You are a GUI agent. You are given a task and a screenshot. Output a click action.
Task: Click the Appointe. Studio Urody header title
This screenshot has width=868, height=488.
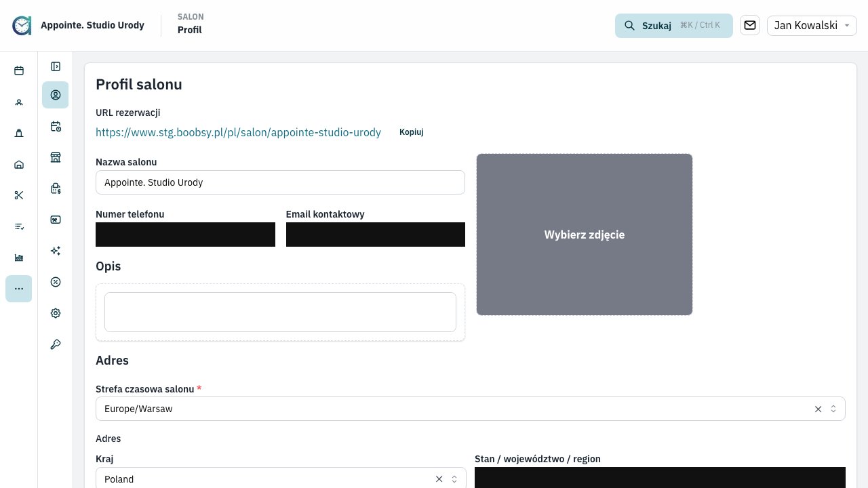point(92,25)
